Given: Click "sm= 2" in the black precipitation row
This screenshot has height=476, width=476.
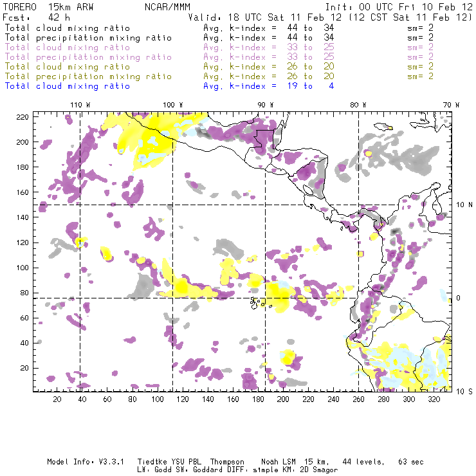Looking at the screenshot, I should pyautogui.click(x=420, y=38).
